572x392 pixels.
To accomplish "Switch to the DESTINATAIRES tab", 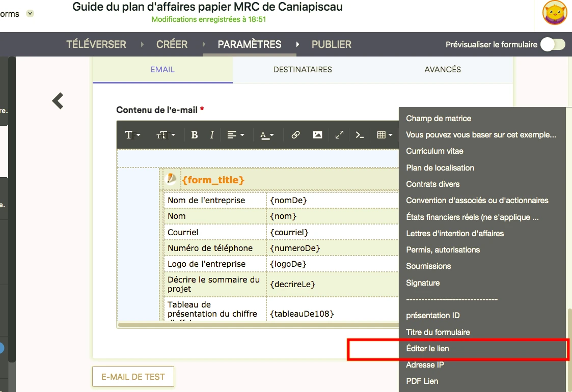I will 303,70.
